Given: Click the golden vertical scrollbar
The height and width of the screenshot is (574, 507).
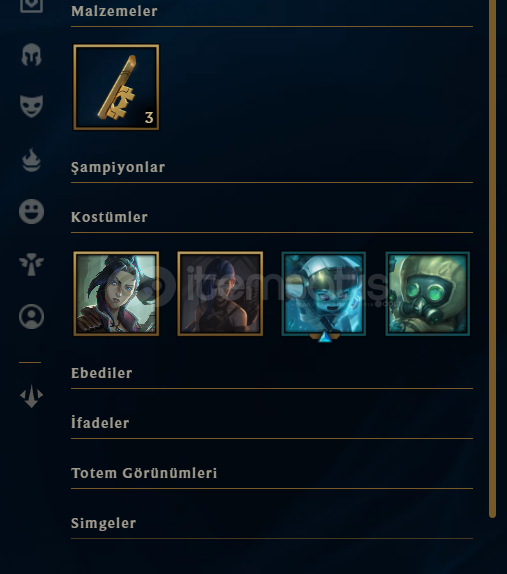Looking at the screenshot, I should tap(492, 258).
